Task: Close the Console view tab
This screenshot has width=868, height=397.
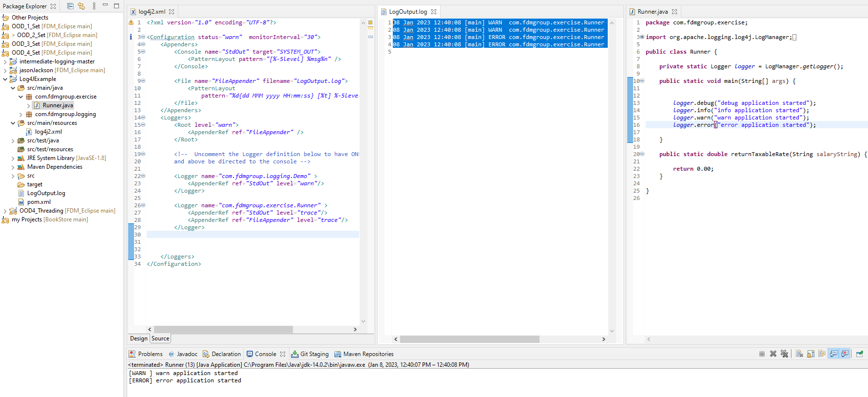Action: (x=283, y=354)
